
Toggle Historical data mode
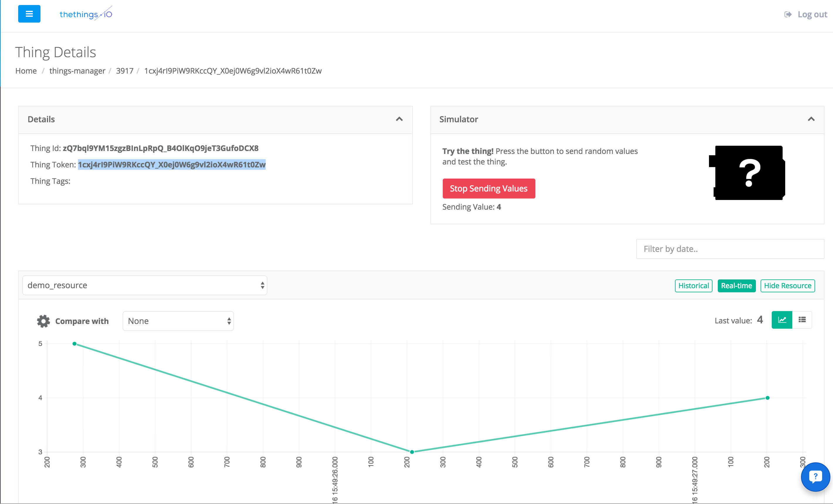pyautogui.click(x=693, y=286)
